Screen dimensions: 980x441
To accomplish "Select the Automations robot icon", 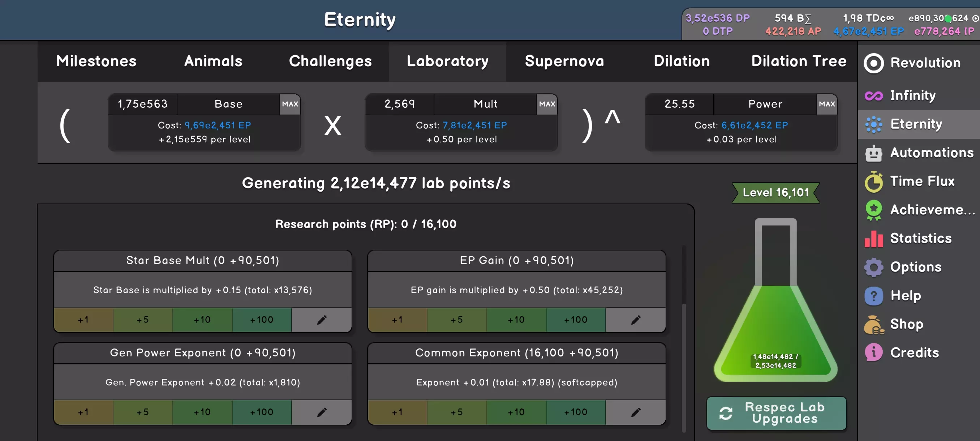I will pos(873,153).
